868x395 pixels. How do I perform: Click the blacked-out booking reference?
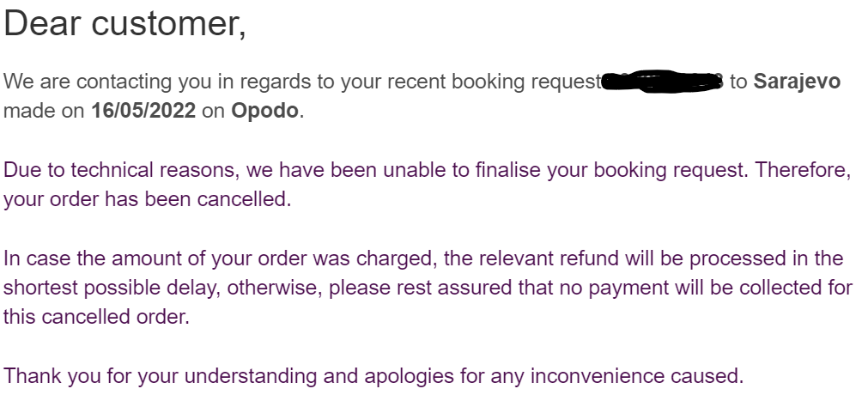(x=663, y=82)
